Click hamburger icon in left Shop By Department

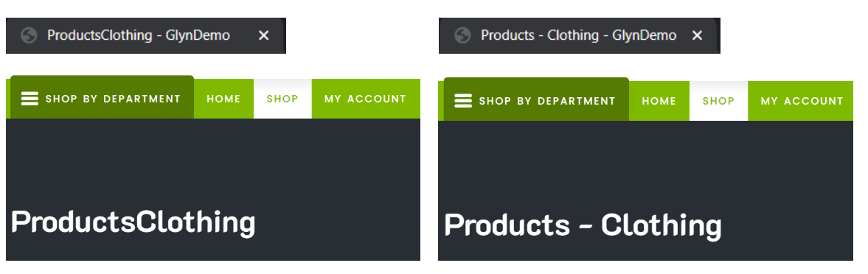(x=29, y=99)
